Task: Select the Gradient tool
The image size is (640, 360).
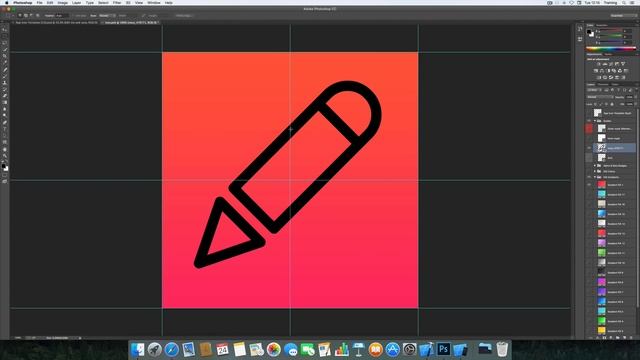Action: (x=4, y=102)
